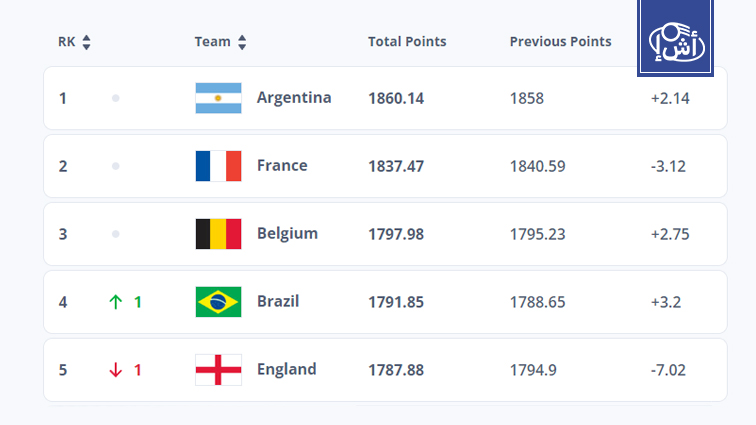Click the England flag icon
This screenshot has height=425, width=756.
click(x=218, y=370)
